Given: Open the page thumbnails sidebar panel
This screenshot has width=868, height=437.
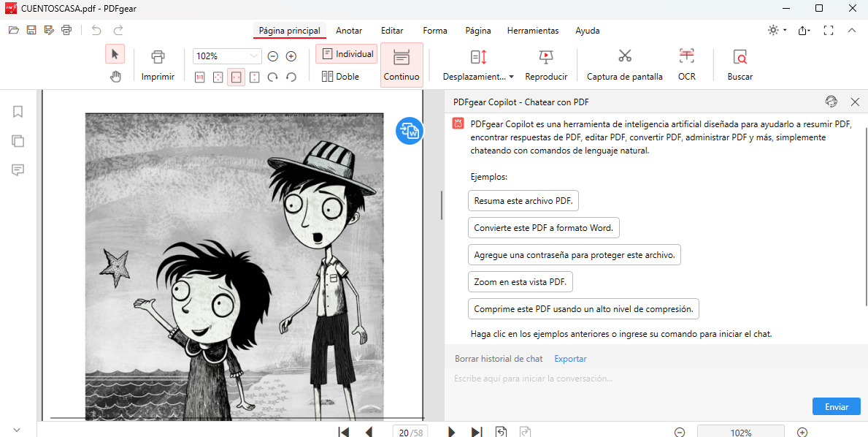Looking at the screenshot, I should 18,140.
